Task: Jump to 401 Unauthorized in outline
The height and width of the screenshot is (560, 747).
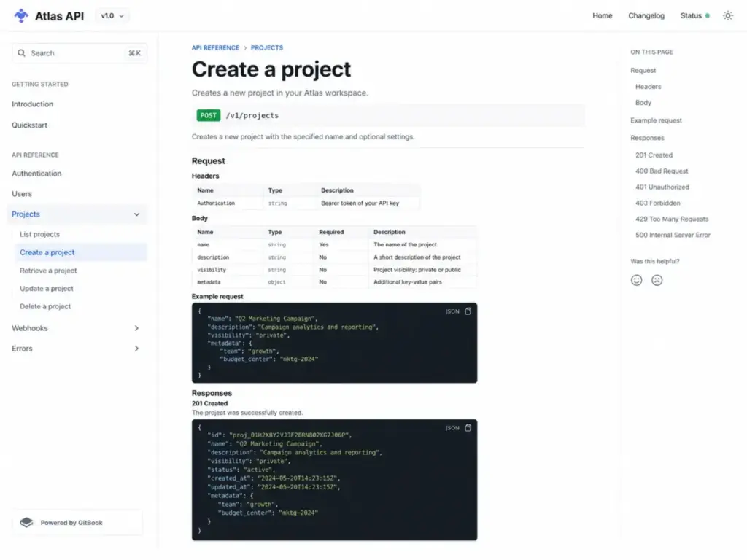Action: point(662,187)
